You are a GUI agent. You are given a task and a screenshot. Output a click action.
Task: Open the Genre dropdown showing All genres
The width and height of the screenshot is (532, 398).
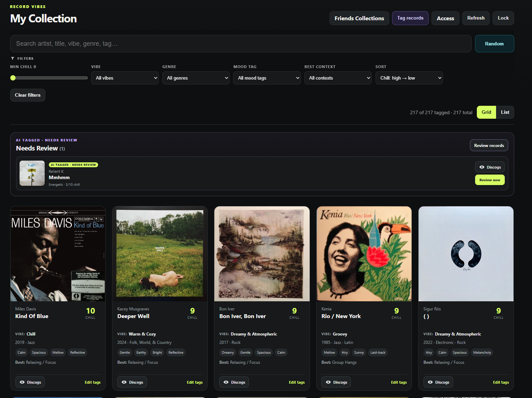(x=196, y=78)
